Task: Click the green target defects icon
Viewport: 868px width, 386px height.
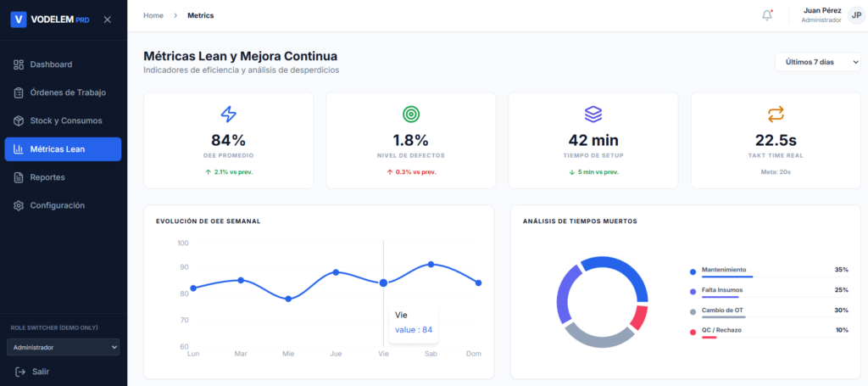Action: point(410,114)
